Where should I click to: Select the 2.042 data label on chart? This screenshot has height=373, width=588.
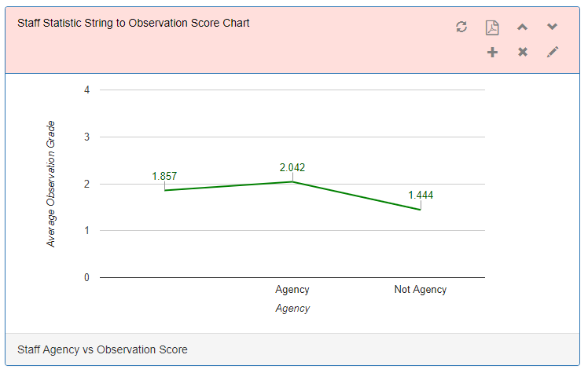292,167
